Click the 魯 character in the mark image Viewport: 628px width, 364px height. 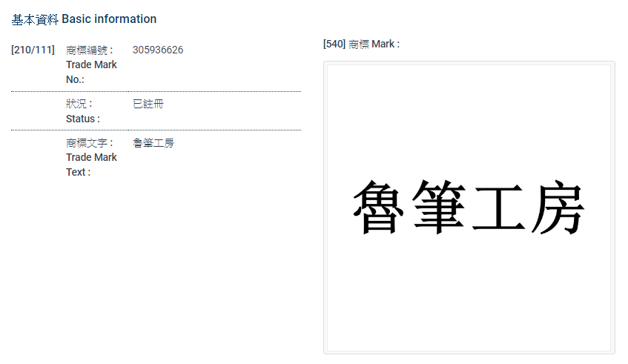coord(381,207)
